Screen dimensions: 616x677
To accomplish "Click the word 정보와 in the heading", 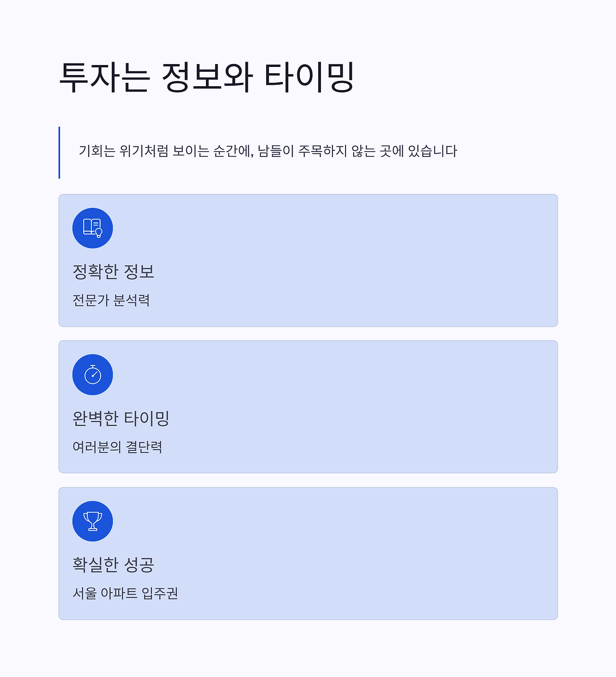I will [x=207, y=77].
